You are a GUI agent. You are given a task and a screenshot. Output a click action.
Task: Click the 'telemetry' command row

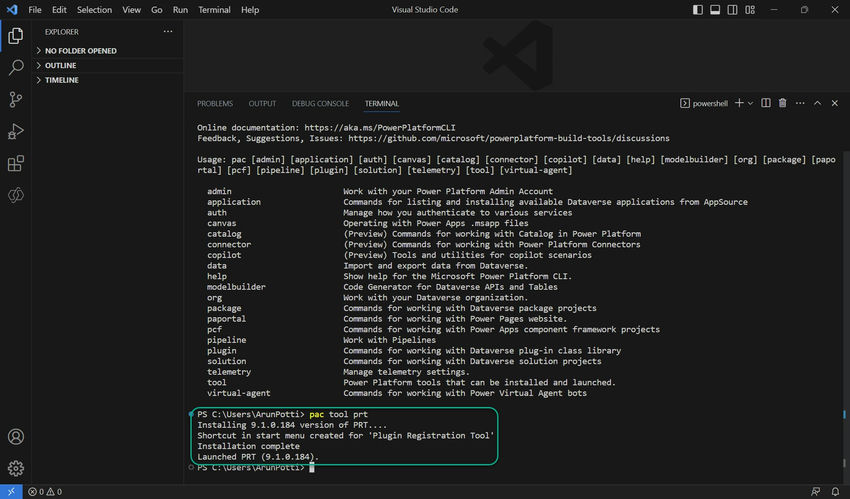coord(338,372)
